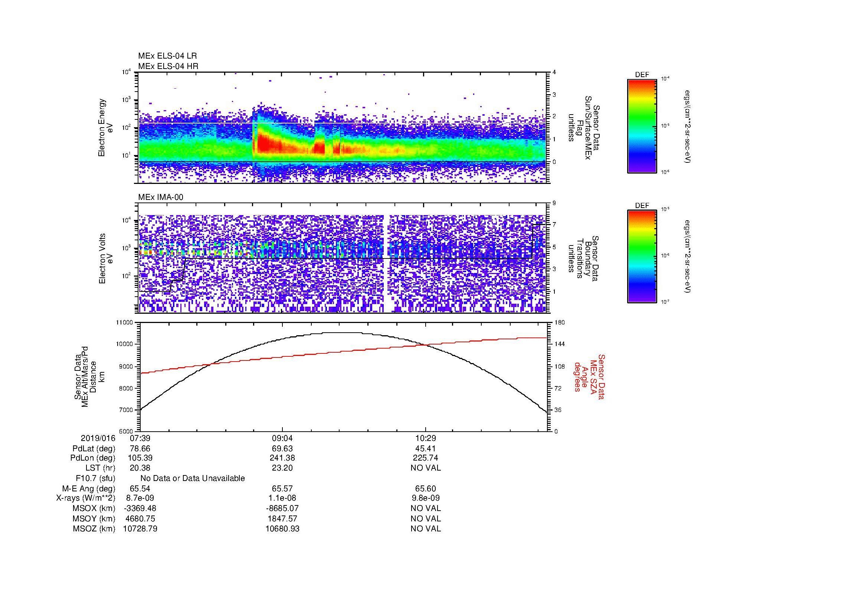
Task: Click the X-rays value 9.8e-09
Action: (x=426, y=498)
